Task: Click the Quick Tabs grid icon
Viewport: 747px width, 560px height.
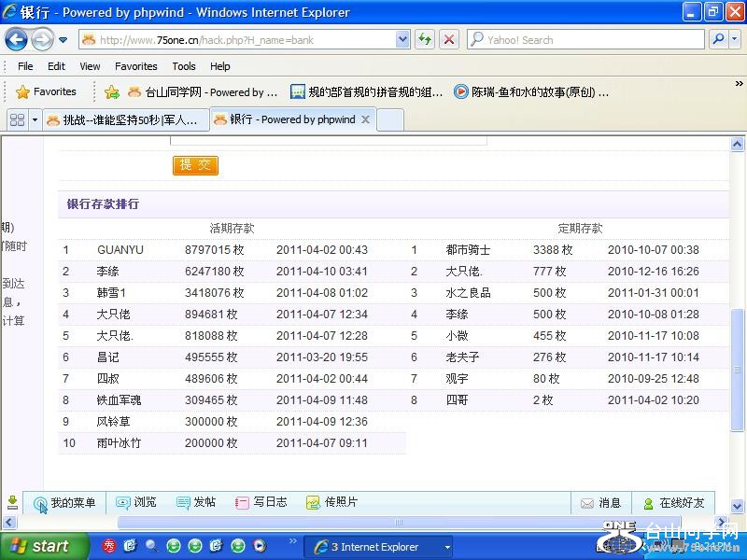Action: pyautogui.click(x=17, y=119)
